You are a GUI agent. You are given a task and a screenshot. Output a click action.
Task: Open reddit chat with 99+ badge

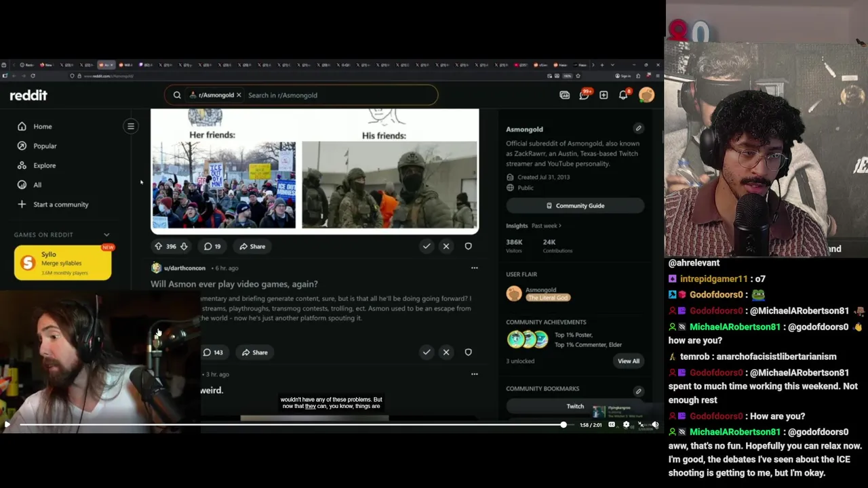[585, 95]
